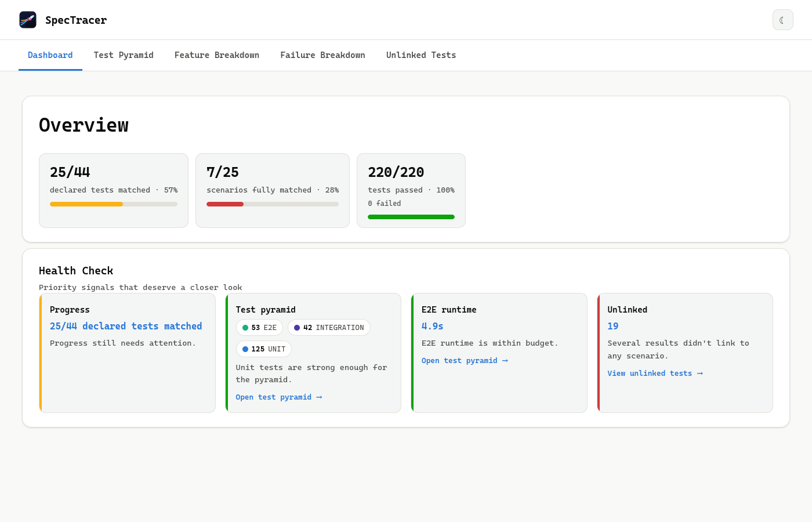Viewport: 812px width, 522px height.
Task: Click the 220/220 tests passed card
Action: tap(411, 190)
